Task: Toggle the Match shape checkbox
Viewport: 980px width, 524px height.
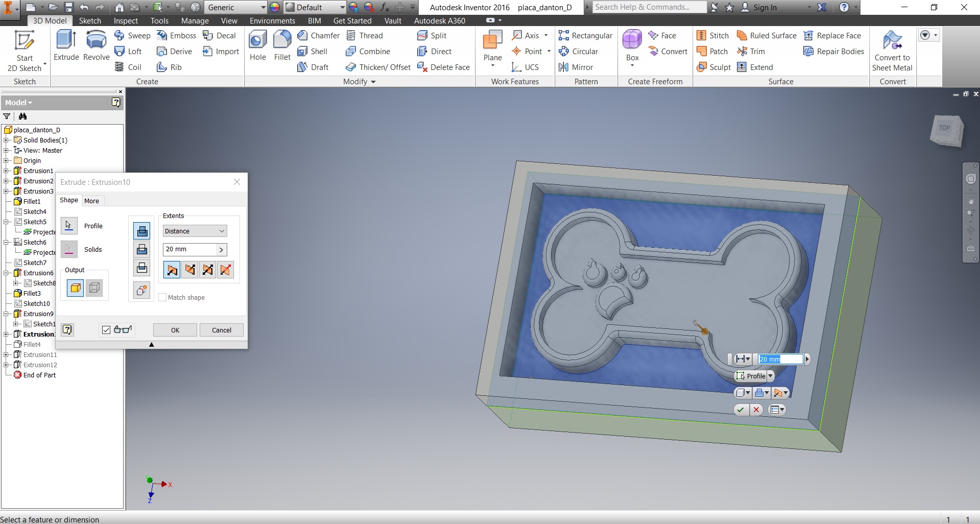Action: coord(162,297)
